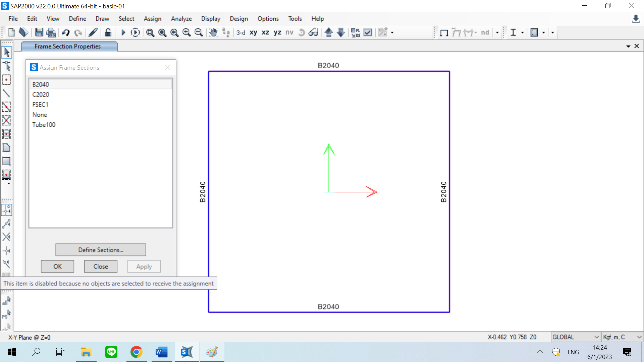Click the Define Sections... button
The image size is (644, 362).
pyautogui.click(x=101, y=250)
